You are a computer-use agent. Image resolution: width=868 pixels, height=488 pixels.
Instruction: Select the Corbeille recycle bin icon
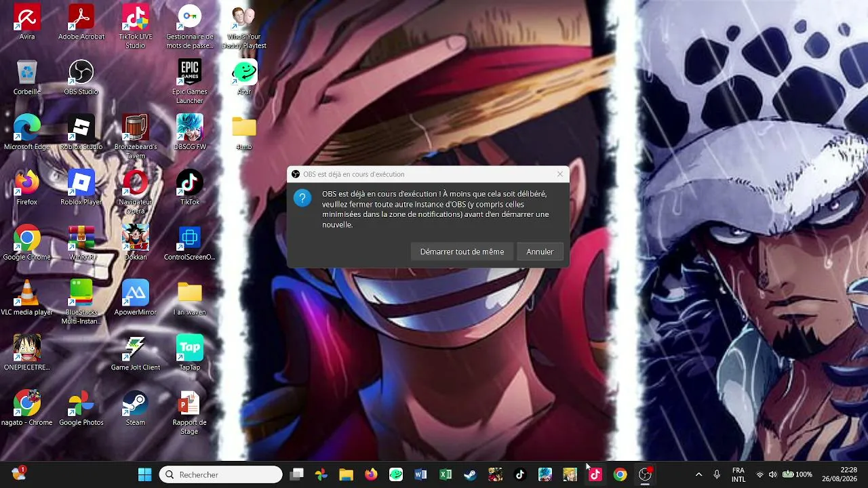click(27, 77)
